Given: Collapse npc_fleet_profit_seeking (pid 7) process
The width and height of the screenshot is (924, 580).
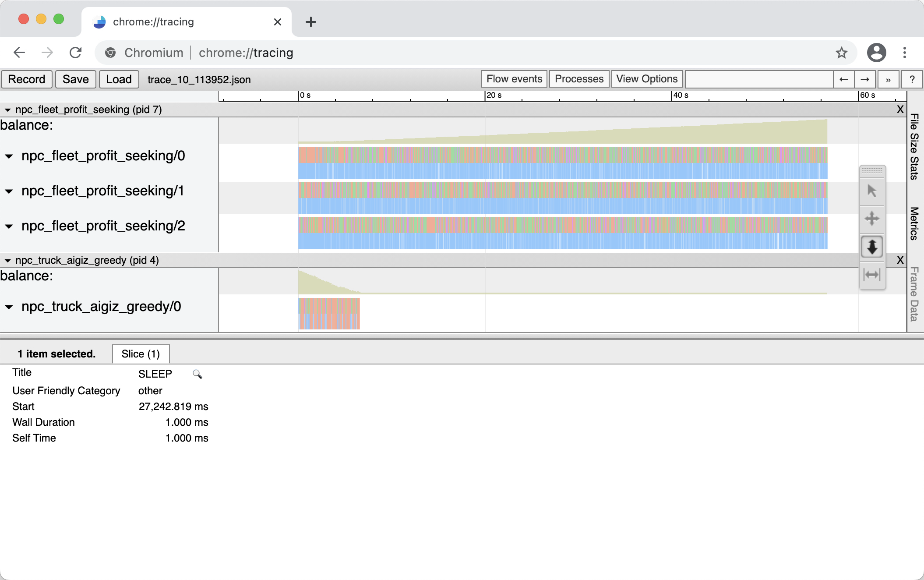Looking at the screenshot, I should pyautogui.click(x=7, y=110).
